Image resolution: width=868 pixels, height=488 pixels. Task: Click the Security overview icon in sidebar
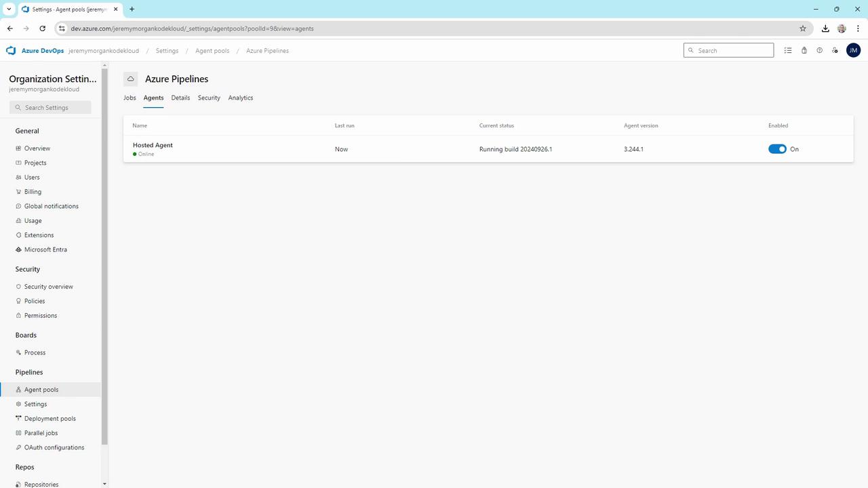[x=18, y=287]
